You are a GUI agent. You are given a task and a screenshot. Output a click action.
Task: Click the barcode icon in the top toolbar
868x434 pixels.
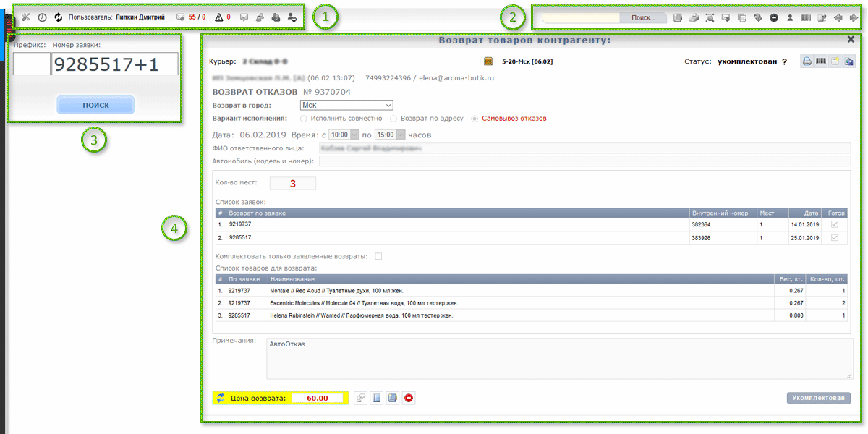805,17
